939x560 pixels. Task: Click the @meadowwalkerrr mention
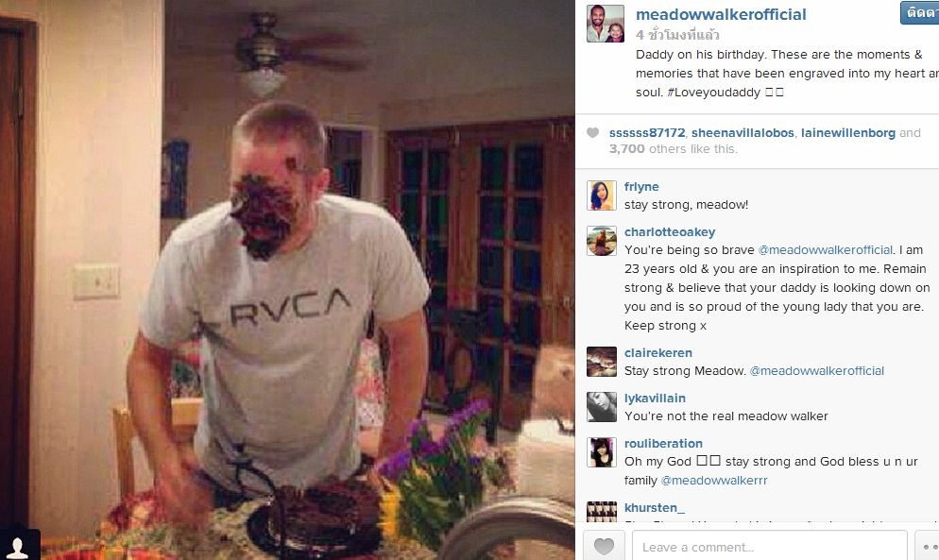click(x=714, y=481)
